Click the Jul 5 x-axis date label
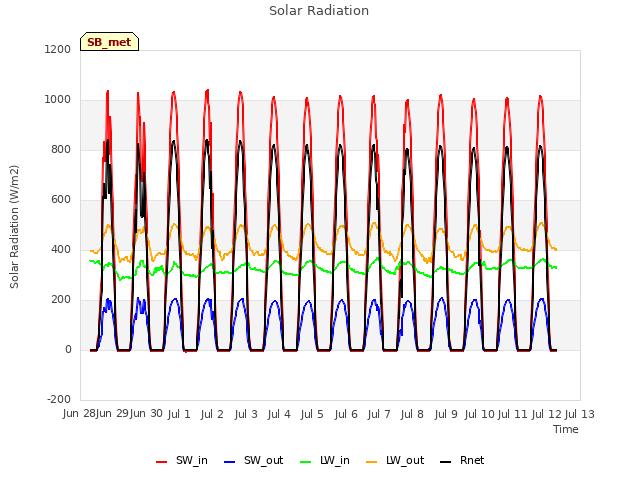Viewport: 640px width, 480px height. point(312,414)
